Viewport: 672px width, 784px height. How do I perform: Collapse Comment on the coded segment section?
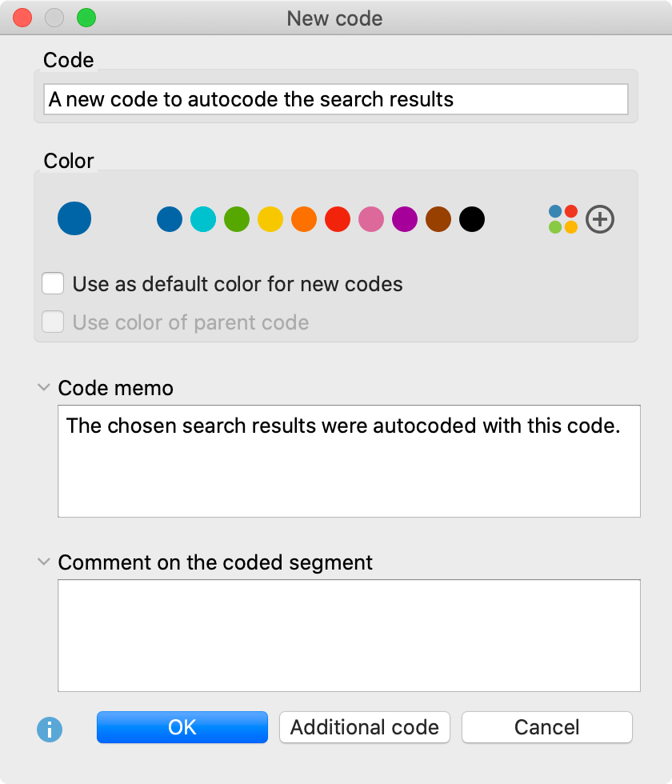click(x=44, y=562)
